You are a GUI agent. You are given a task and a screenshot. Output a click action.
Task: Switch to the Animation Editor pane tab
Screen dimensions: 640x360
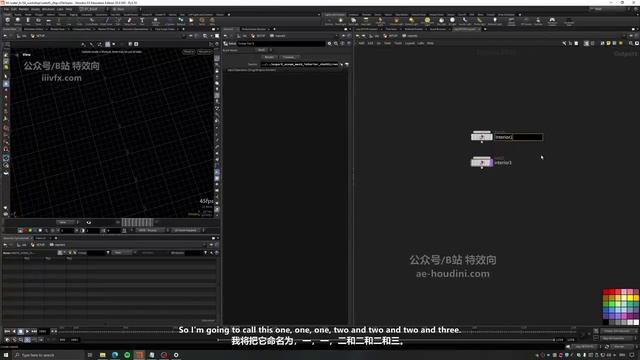[x=33, y=29]
